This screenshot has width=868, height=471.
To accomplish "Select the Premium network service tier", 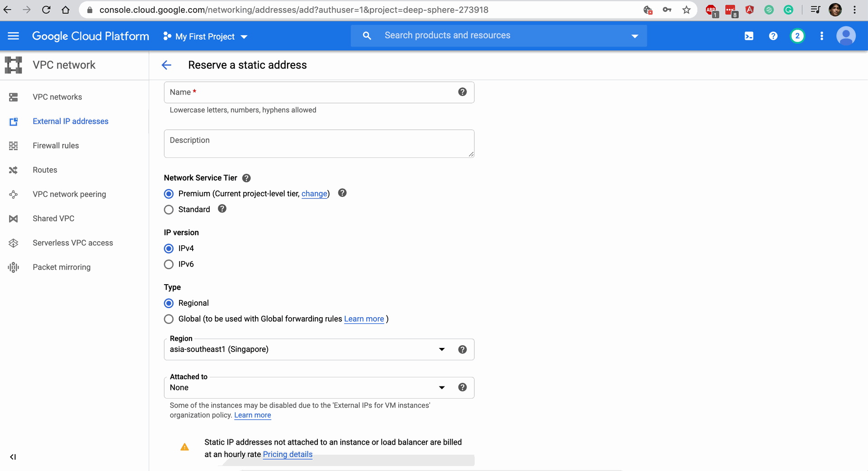I will (x=169, y=194).
